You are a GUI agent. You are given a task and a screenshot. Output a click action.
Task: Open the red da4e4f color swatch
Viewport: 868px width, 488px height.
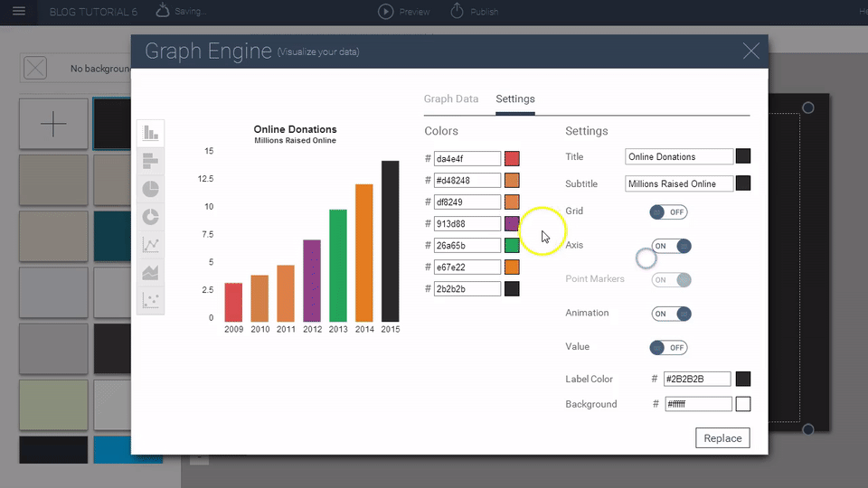click(512, 159)
